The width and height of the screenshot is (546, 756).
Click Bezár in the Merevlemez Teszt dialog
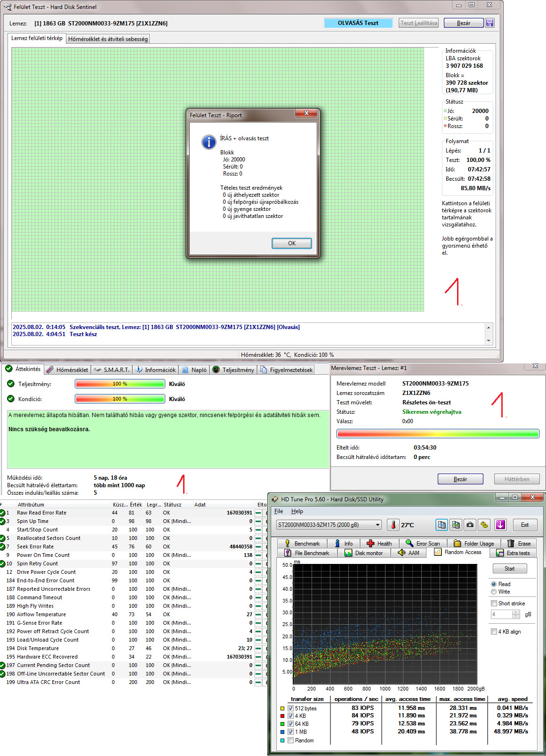pyautogui.click(x=460, y=479)
